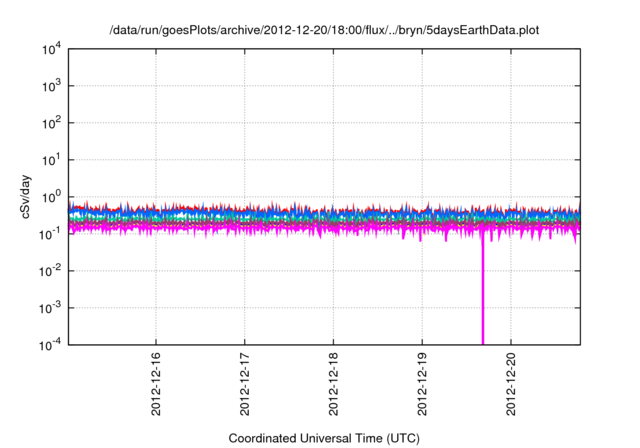The image size is (640, 448).
Task: Select the 2012-12-16 date tick label
Action: click(x=156, y=384)
